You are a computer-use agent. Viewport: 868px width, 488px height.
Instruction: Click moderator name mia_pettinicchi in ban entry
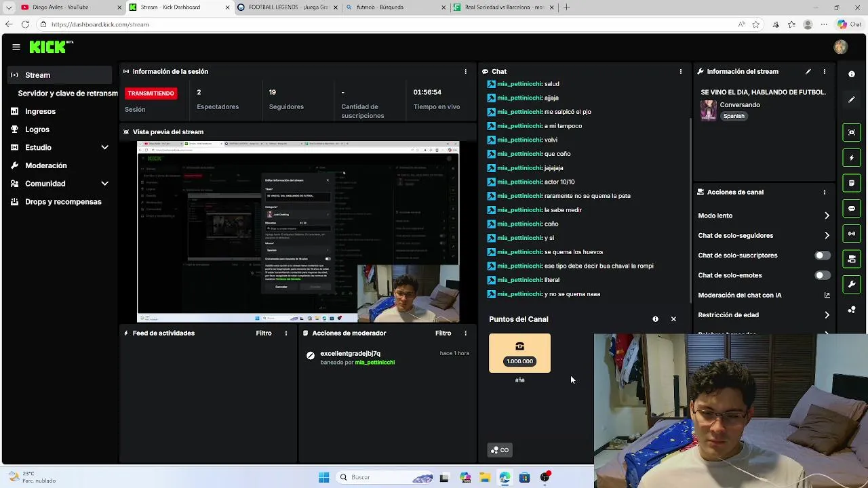pyautogui.click(x=375, y=362)
